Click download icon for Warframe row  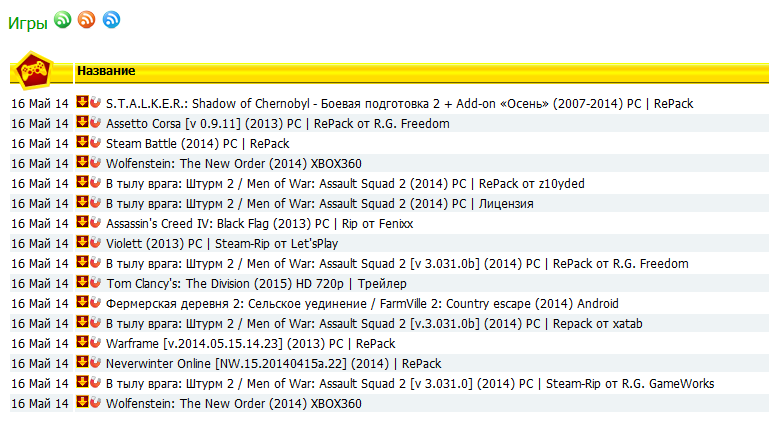click(x=83, y=343)
